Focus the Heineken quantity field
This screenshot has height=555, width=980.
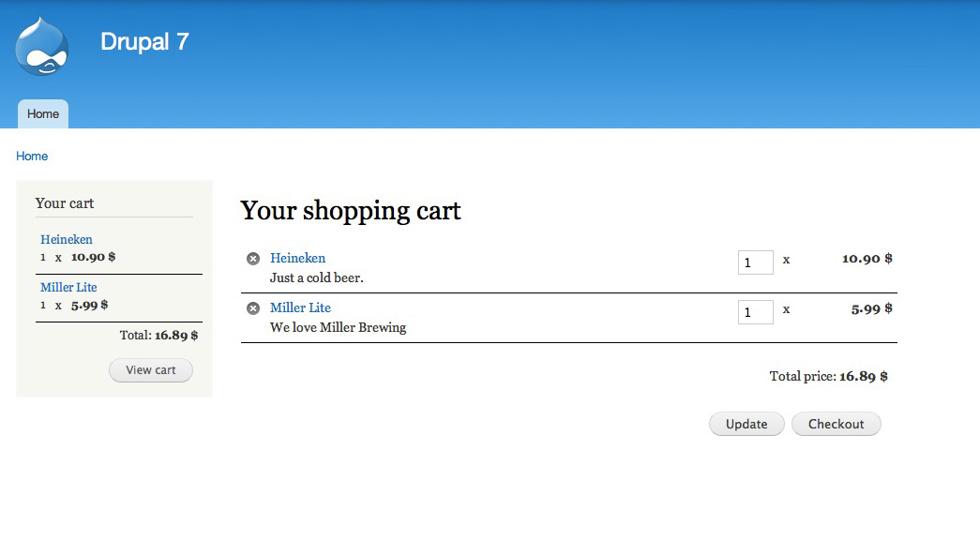pos(756,262)
